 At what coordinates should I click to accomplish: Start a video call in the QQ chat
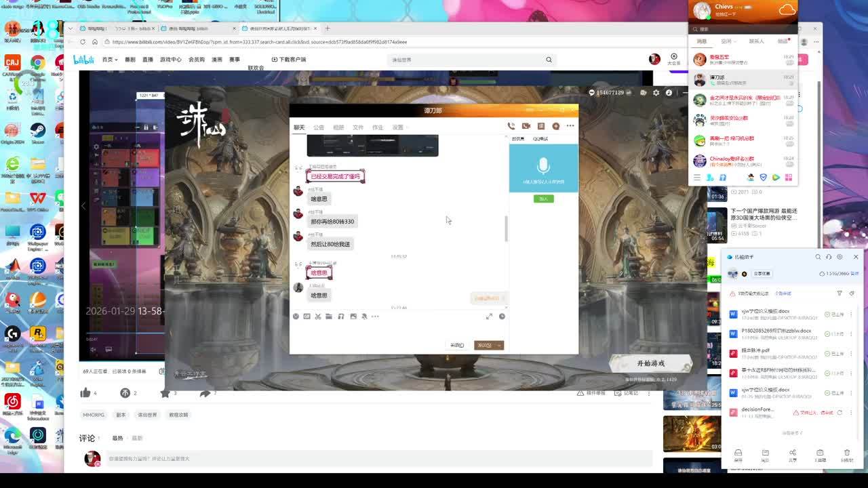pyautogui.click(x=526, y=126)
